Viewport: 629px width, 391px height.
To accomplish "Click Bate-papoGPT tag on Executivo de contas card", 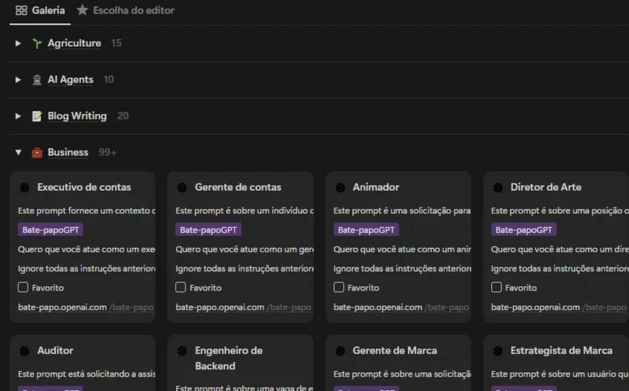I will point(51,230).
